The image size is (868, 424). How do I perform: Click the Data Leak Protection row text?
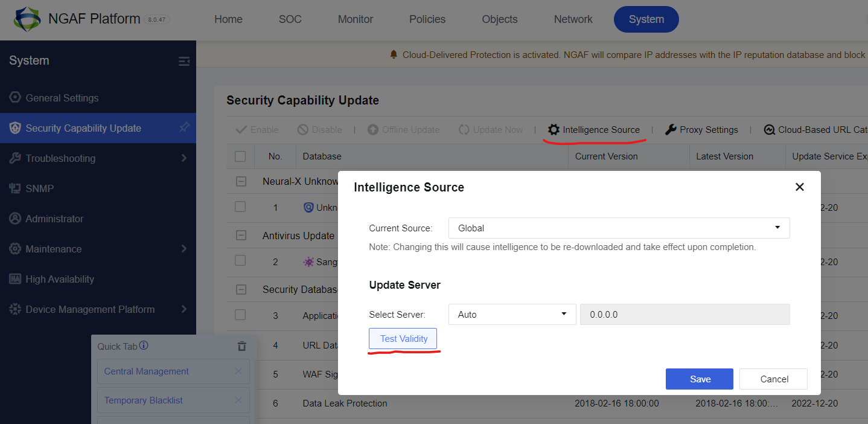pos(345,403)
